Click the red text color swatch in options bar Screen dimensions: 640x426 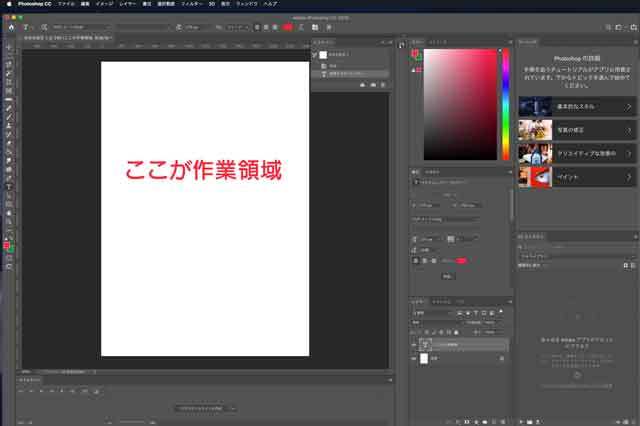(x=288, y=27)
